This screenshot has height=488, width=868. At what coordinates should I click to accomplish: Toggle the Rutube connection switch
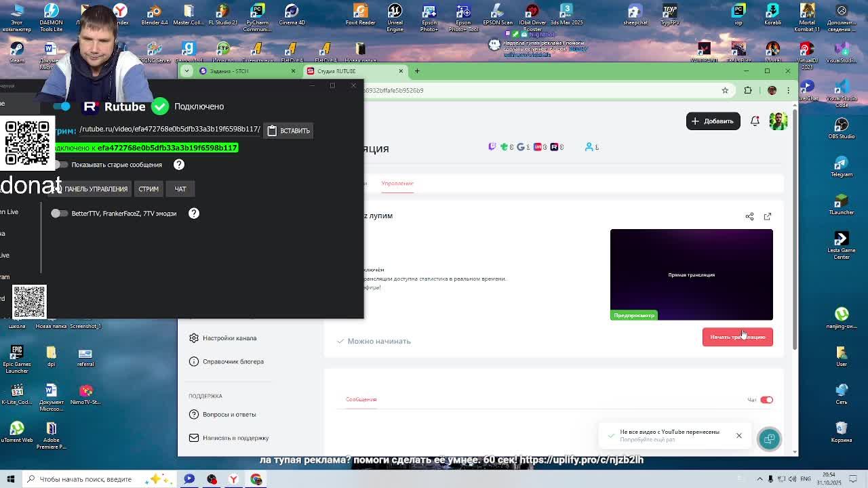(62, 106)
